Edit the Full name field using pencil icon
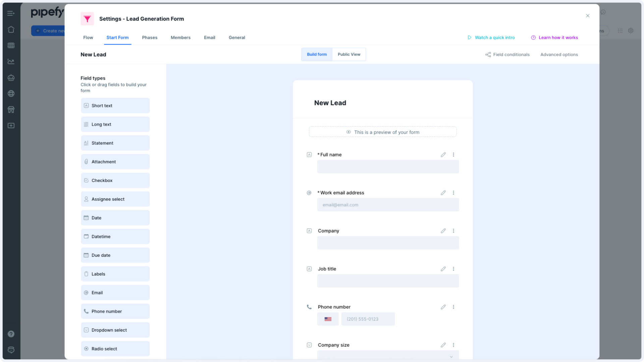 pos(443,155)
